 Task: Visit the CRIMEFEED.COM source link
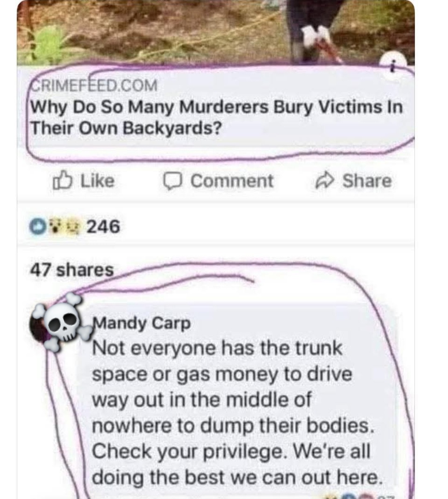[94, 85]
